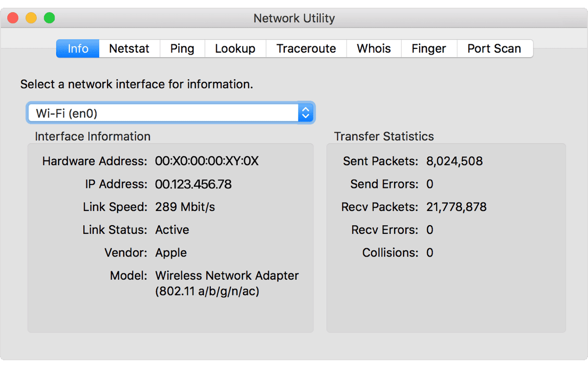Go to the Lookup tab
The width and height of the screenshot is (588, 368).
click(235, 49)
